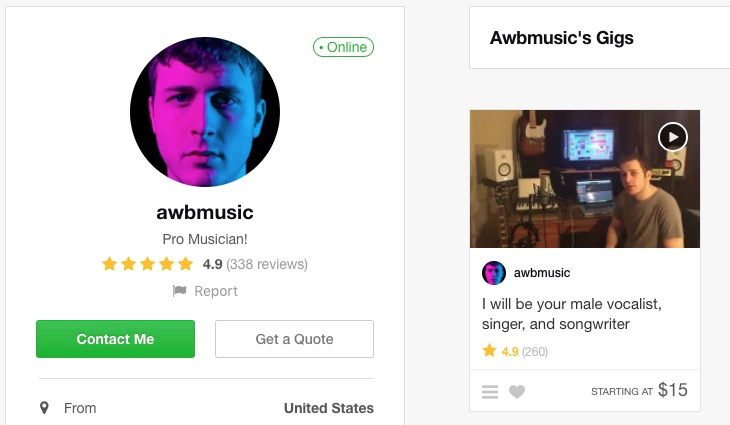Click the small awbmusic avatar on gig card

494,273
